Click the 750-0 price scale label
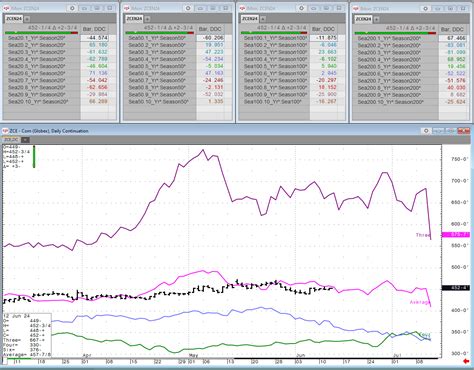The height and width of the screenshot is (370, 474). point(460,159)
